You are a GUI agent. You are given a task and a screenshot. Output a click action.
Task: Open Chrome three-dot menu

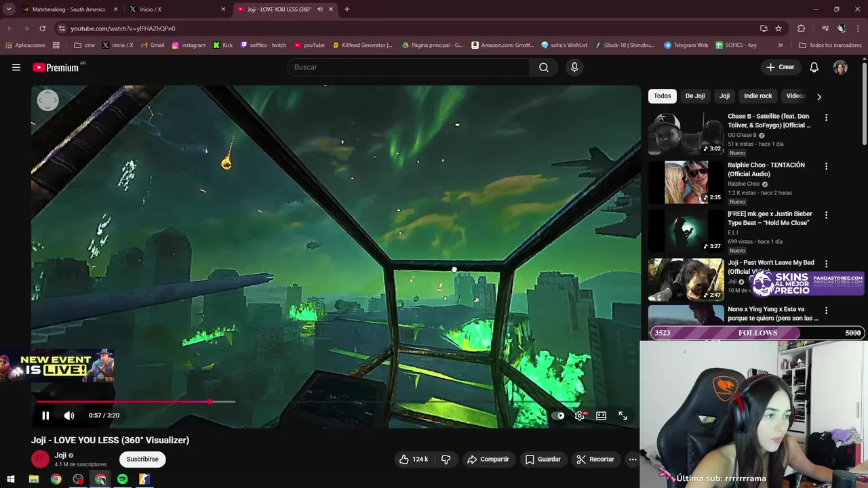coord(859,28)
